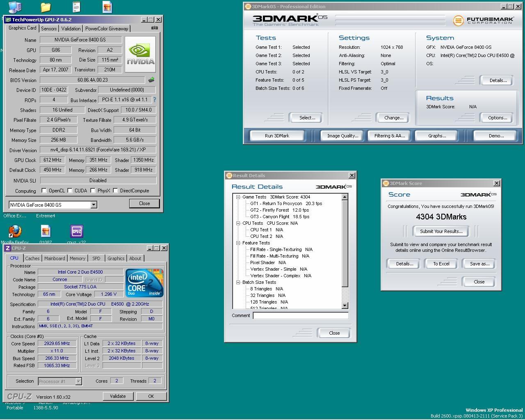Click Close button in GPU-Z window
This screenshot has width=525, height=420.
point(144,203)
